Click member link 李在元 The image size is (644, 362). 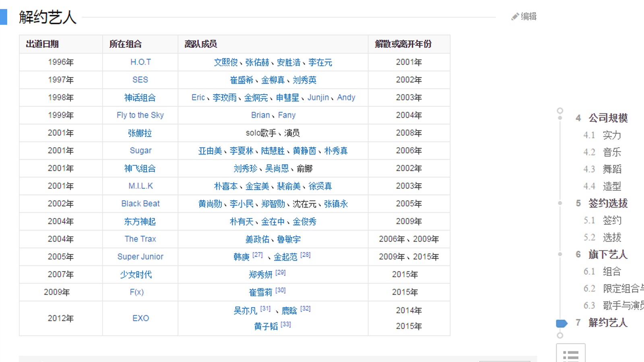click(x=320, y=62)
